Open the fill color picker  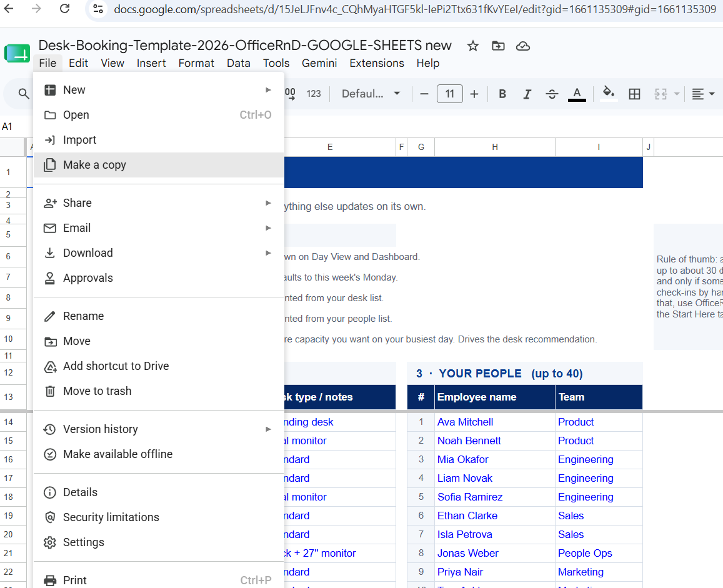(x=609, y=94)
